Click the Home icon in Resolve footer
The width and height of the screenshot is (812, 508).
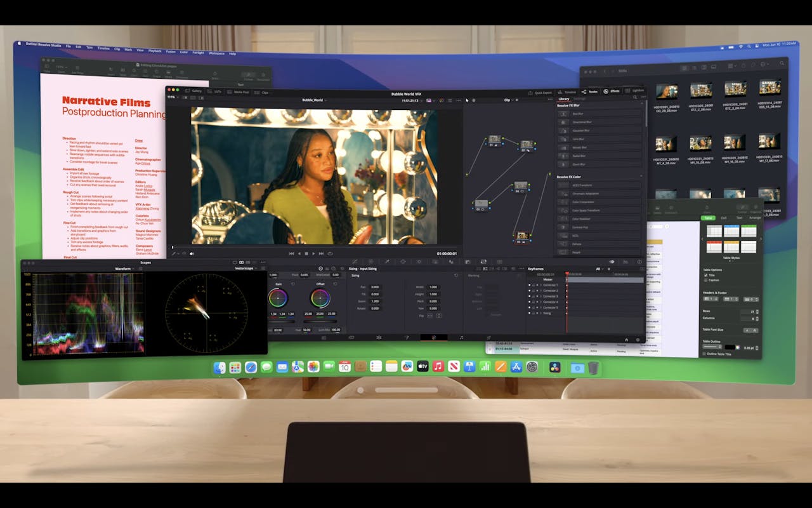[626, 340]
